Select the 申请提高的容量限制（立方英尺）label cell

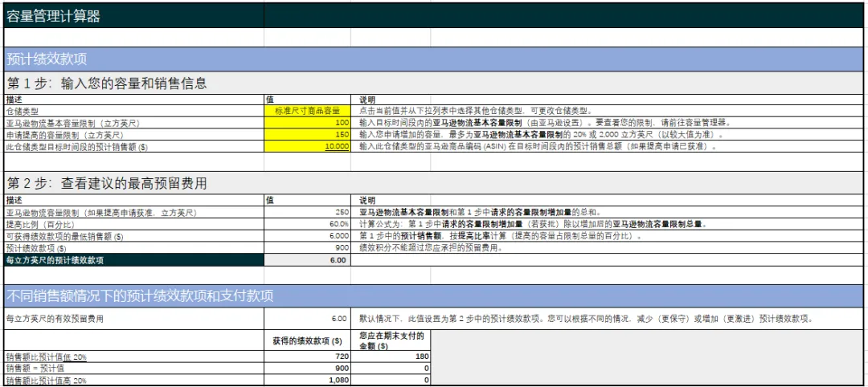[x=134, y=134]
